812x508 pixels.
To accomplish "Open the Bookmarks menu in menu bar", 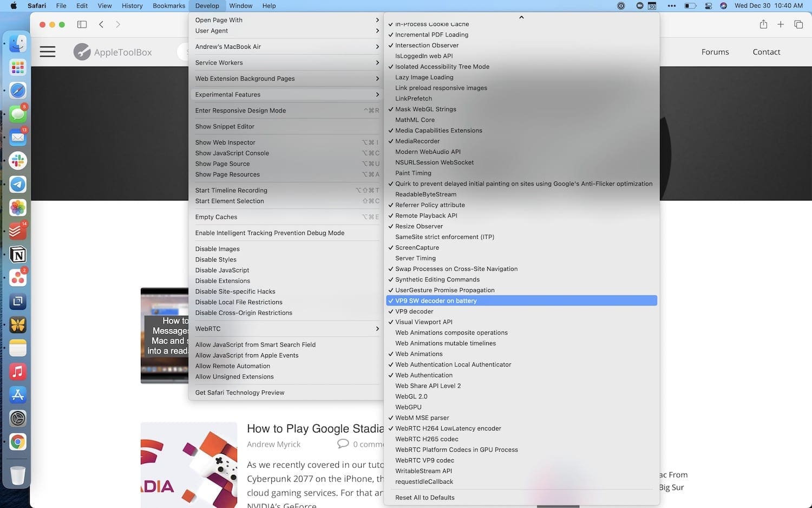I will [169, 5].
